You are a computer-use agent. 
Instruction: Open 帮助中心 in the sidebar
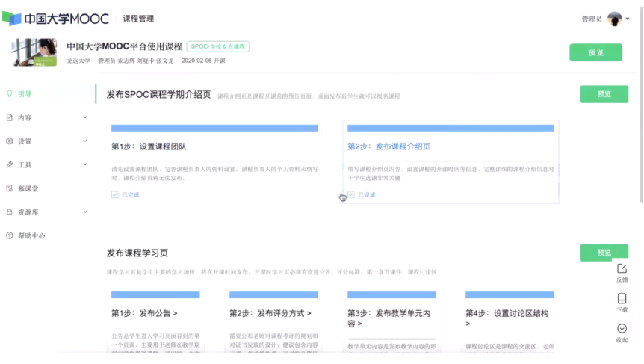[x=31, y=236]
